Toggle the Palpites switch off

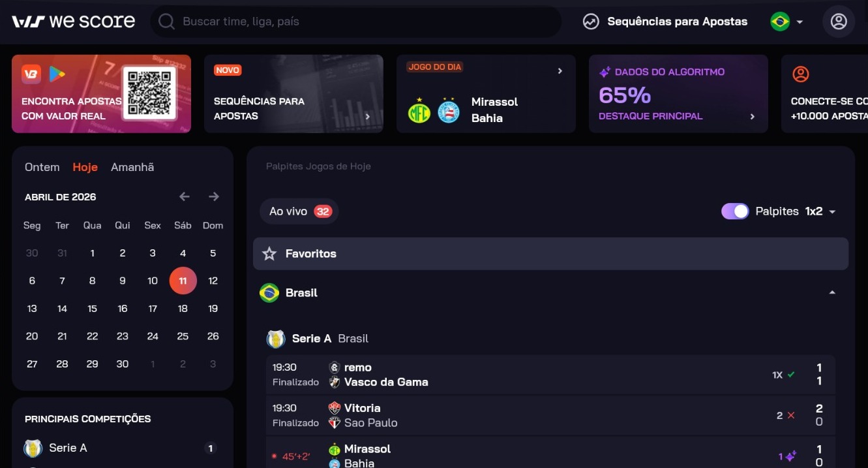click(x=735, y=211)
